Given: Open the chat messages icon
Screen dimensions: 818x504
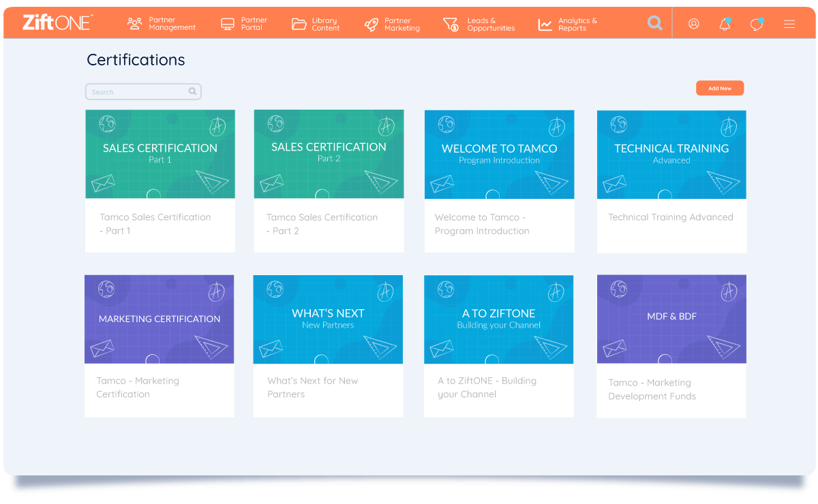Looking at the screenshot, I should pyautogui.click(x=756, y=25).
